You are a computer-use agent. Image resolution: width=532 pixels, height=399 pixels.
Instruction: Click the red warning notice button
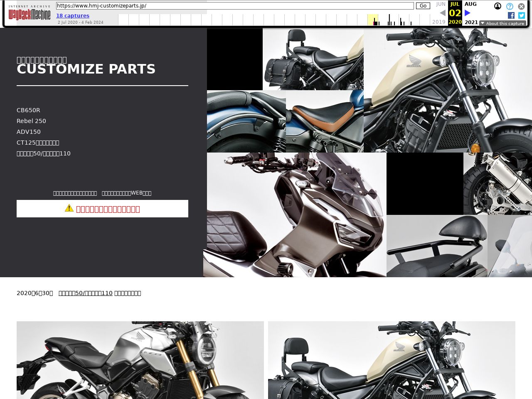(x=102, y=209)
